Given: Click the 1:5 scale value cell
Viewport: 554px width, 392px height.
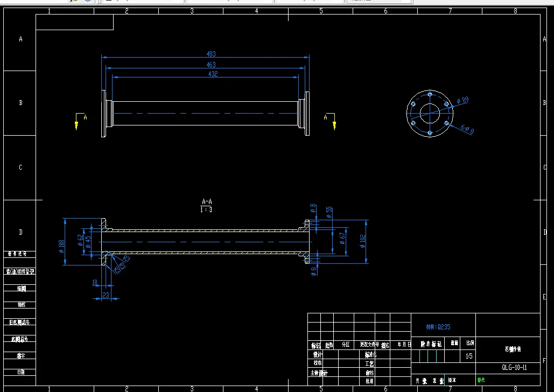Looking at the screenshot, I should click(x=469, y=356).
